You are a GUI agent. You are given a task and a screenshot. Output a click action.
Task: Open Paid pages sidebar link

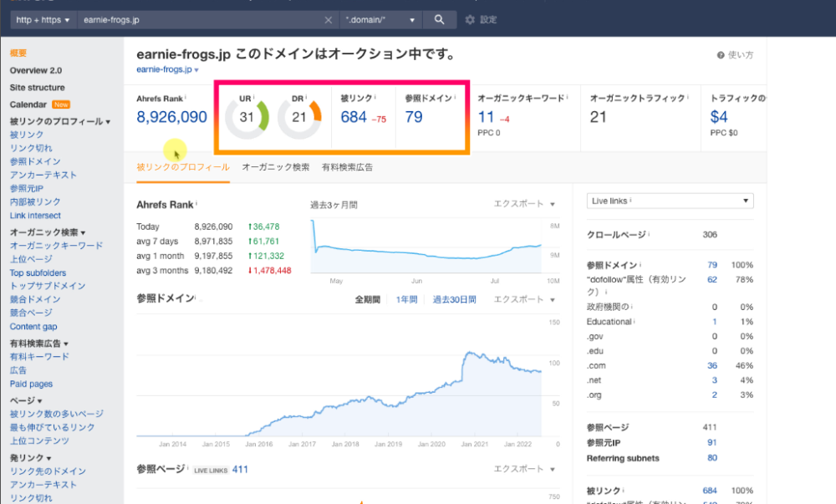pyautogui.click(x=31, y=384)
